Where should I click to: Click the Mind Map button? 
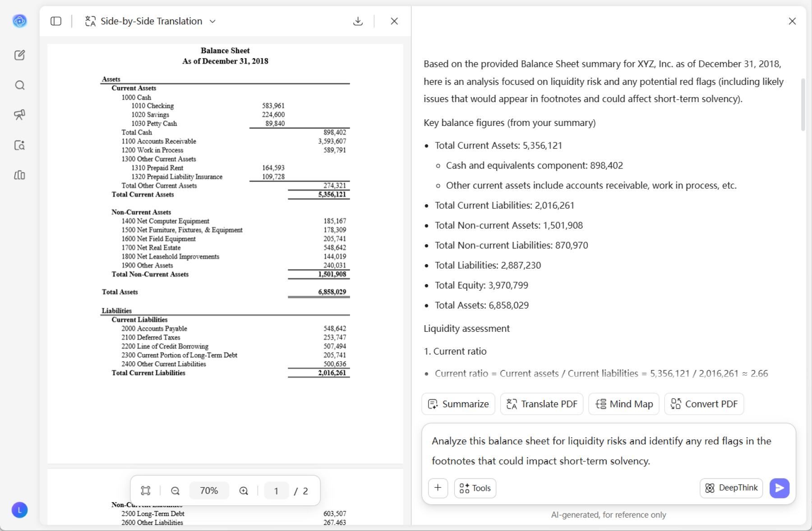(624, 404)
